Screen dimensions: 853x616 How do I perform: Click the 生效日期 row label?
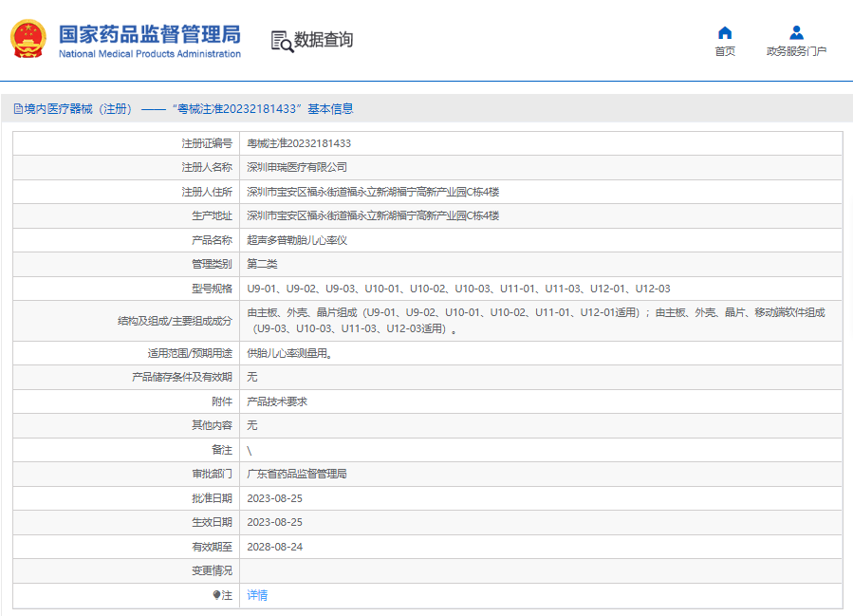pos(212,522)
